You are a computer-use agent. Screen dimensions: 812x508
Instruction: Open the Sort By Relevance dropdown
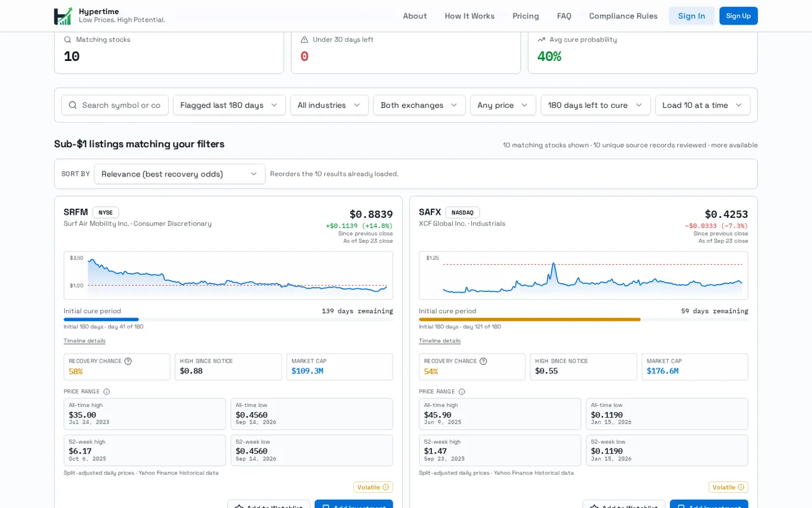pyautogui.click(x=180, y=174)
